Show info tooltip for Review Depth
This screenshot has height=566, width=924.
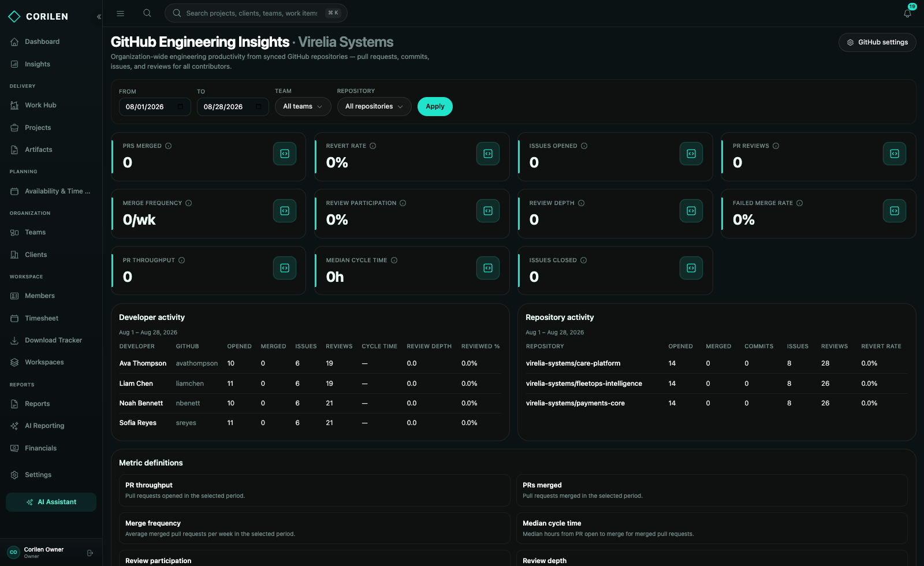(x=582, y=203)
